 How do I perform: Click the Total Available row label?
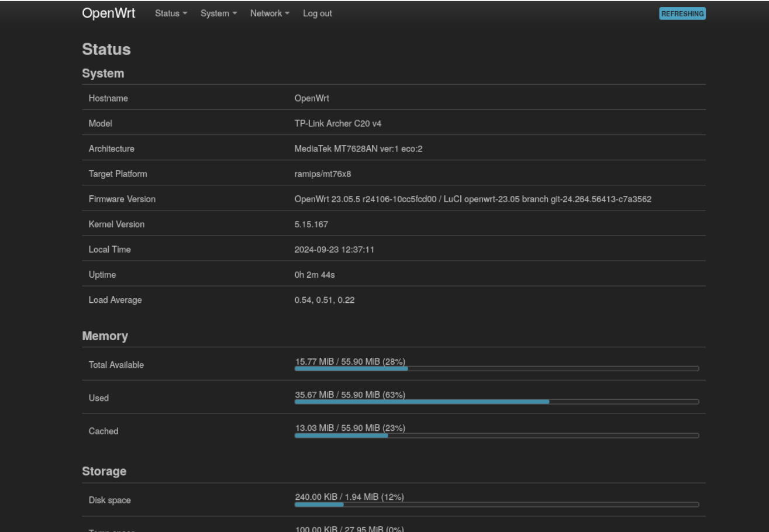pos(116,365)
